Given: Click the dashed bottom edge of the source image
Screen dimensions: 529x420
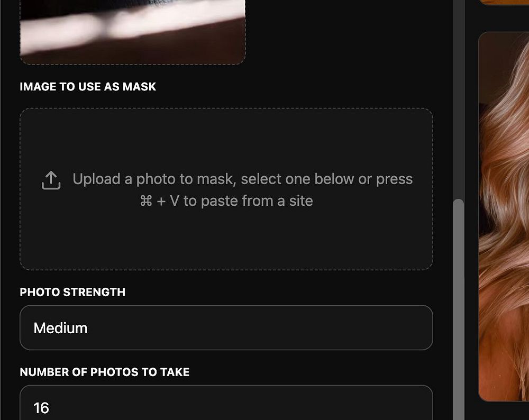Looking at the screenshot, I should coord(132,64).
